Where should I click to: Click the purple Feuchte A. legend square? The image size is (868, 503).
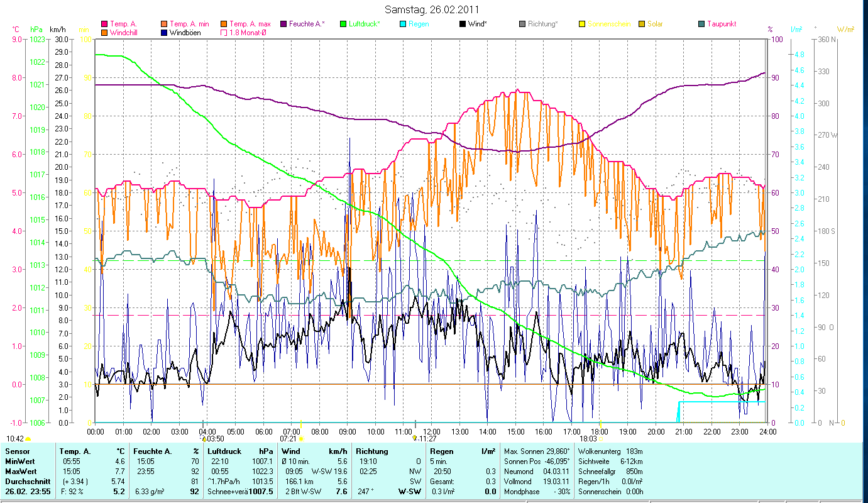(x=283, y=24)
